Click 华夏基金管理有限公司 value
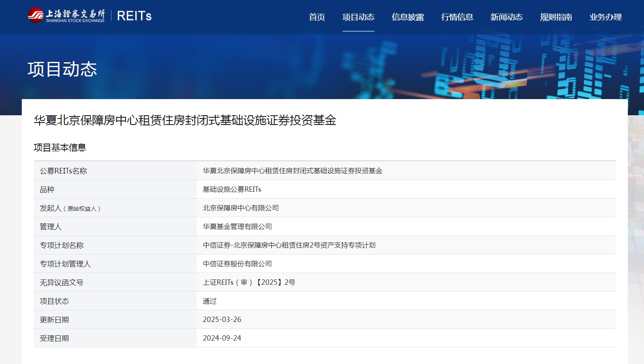 click(x=238, y=226)
